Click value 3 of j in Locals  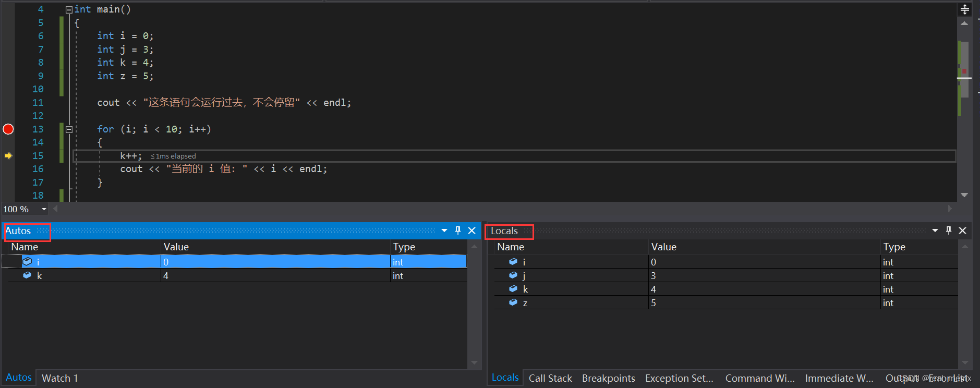[x=654, y=275]
